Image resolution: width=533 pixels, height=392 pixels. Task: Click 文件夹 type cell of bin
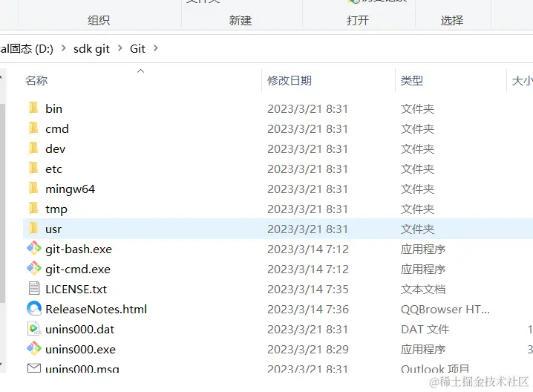[417, 109]
